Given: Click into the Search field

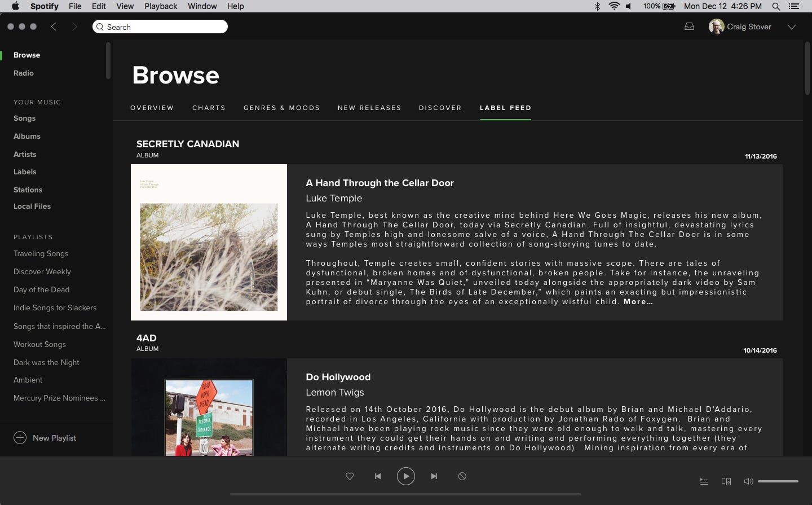Looking at the screenshot, I should point(160,27).
